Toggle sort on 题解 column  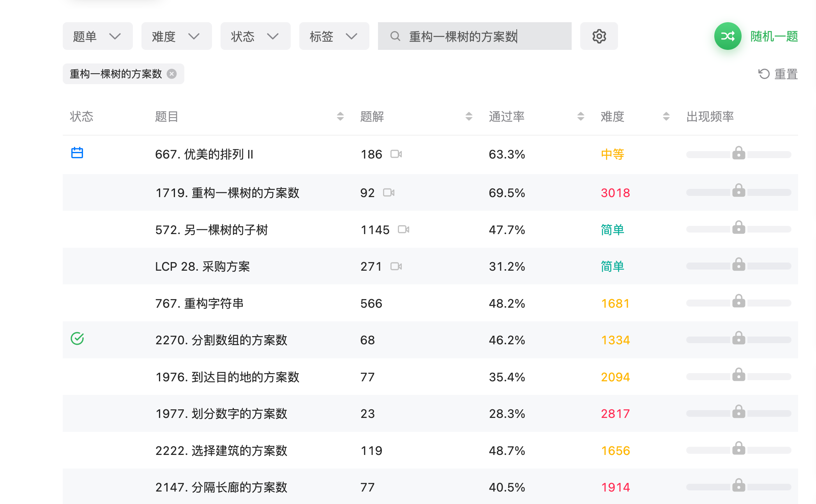(372, 116)
